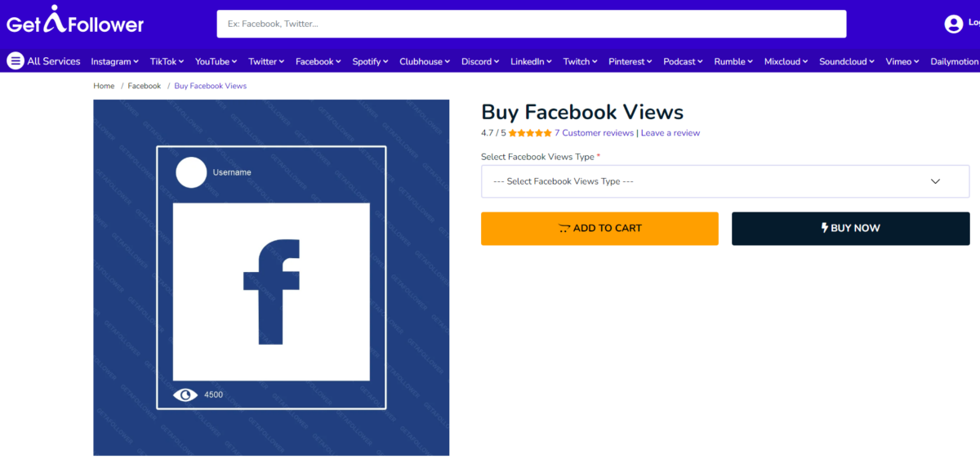Click Buy Facebook Views breadcrumb

(210, 86)
